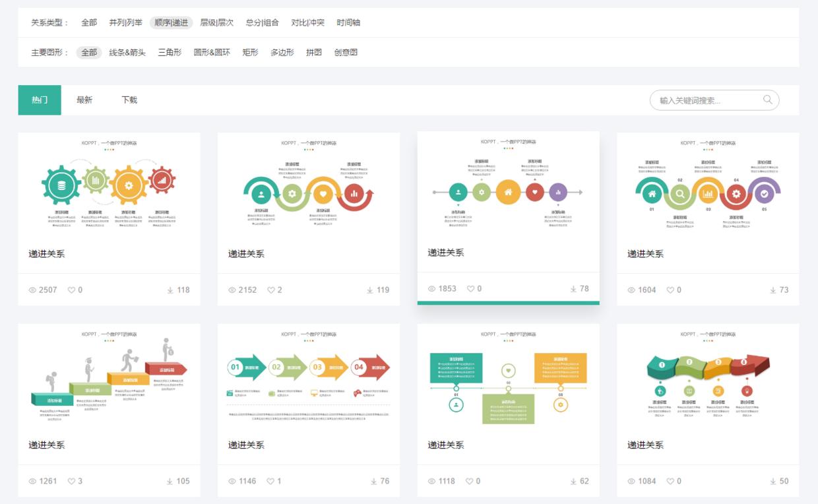Click the heart icon on the 1118-view template
The width and height of the screenshot is (818, 504).
tap(470, 481)
